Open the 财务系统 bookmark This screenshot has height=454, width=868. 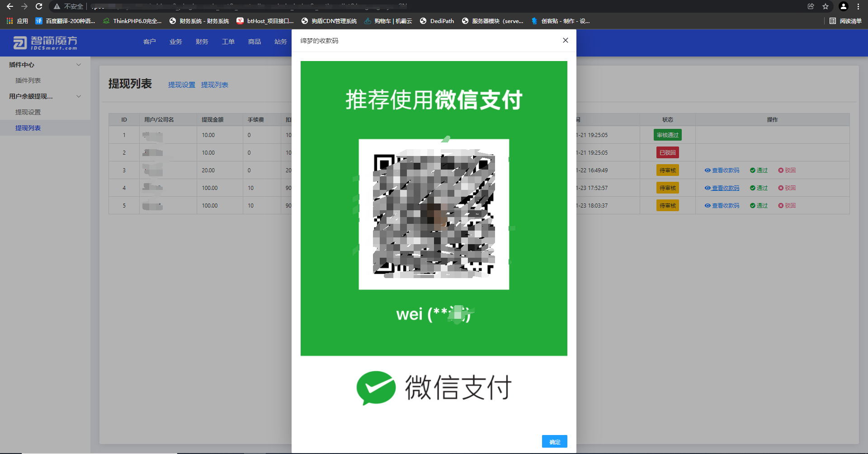tap(199, 21)
